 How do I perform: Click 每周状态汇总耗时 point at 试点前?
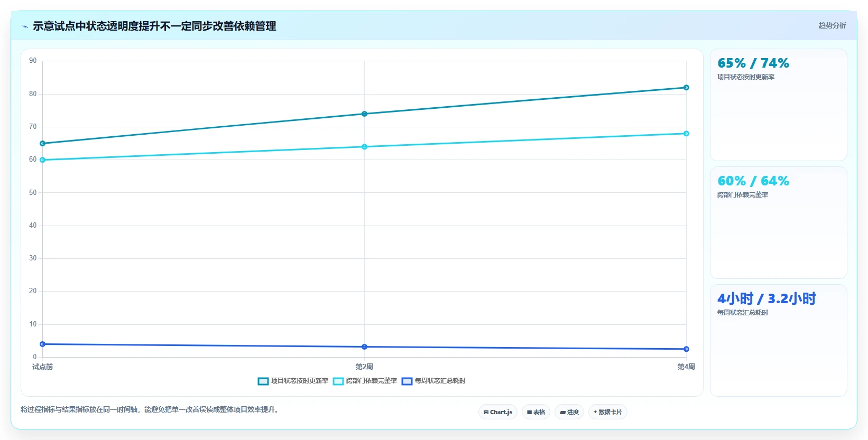[43, 344]
